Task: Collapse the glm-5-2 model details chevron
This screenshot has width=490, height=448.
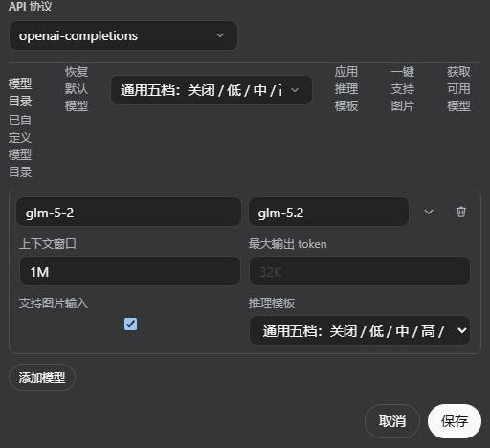Action: 429,212
